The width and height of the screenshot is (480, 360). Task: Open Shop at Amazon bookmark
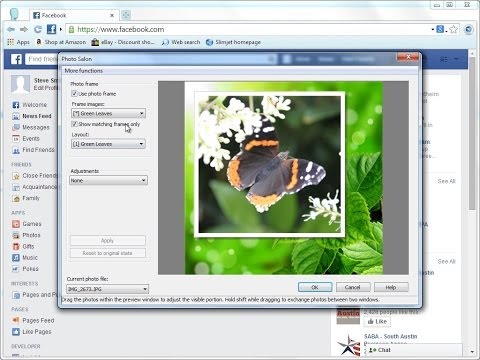tap(61, 42)
